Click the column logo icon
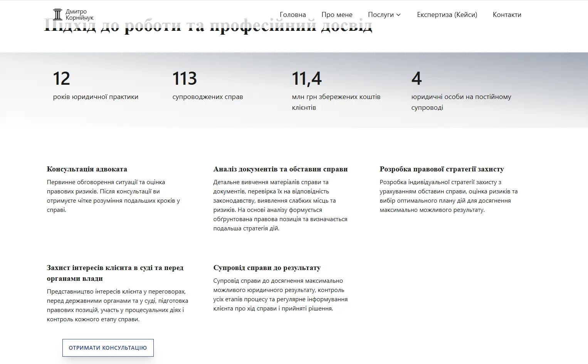Screen dimensions: 588x364 (57, 15)
